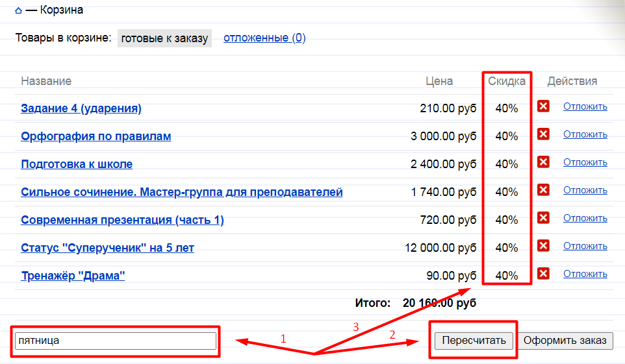
Task: Open the "отложенные (0)" tab
Action: pyautogui.click(x=264, y=38)
